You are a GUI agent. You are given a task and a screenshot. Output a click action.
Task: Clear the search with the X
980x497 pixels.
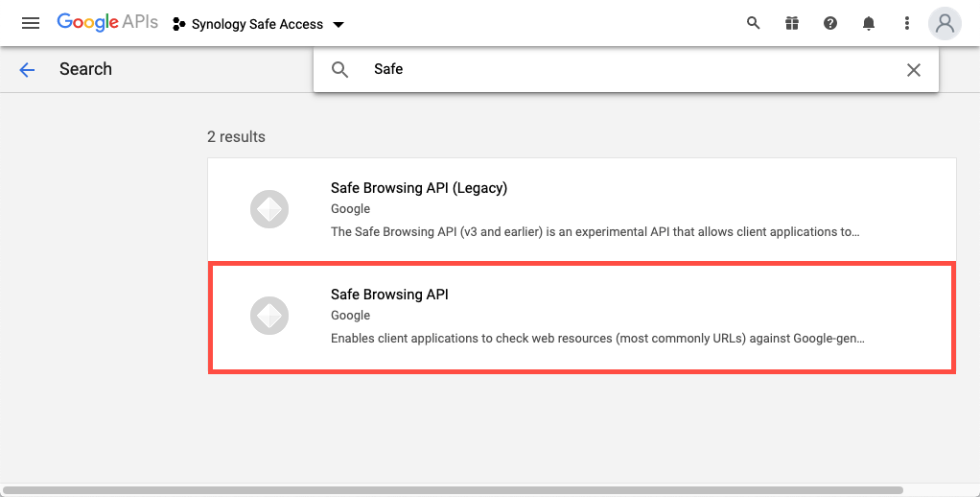913,69
